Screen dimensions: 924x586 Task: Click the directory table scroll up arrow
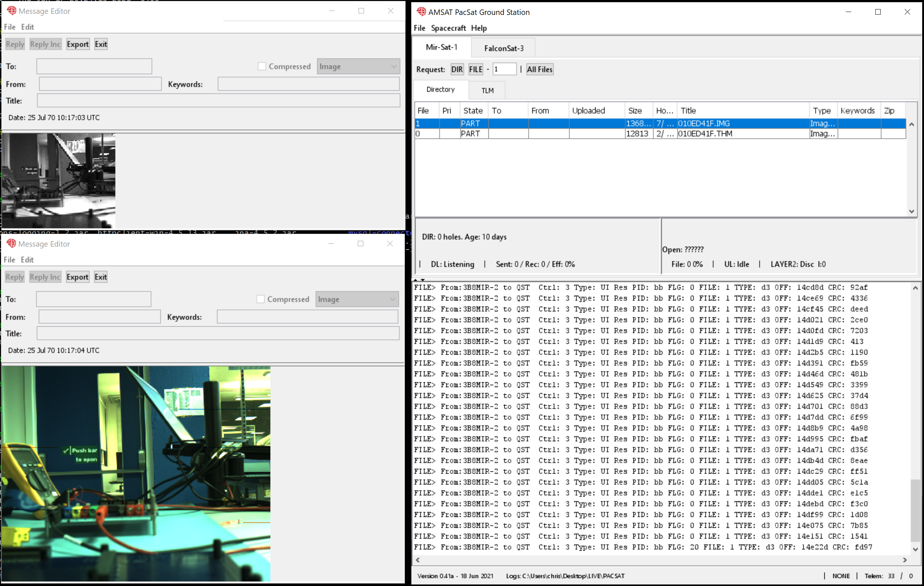tap(912, 124)
